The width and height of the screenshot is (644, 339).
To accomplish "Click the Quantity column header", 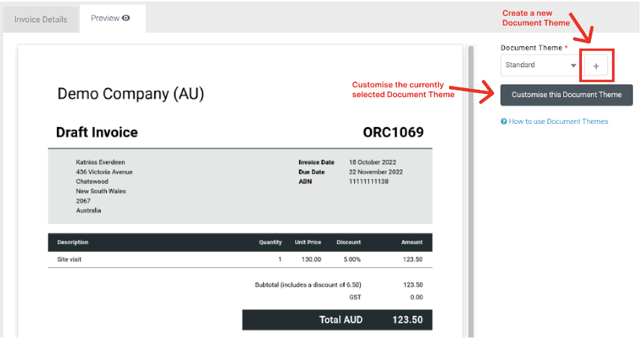I will (270, 242).
